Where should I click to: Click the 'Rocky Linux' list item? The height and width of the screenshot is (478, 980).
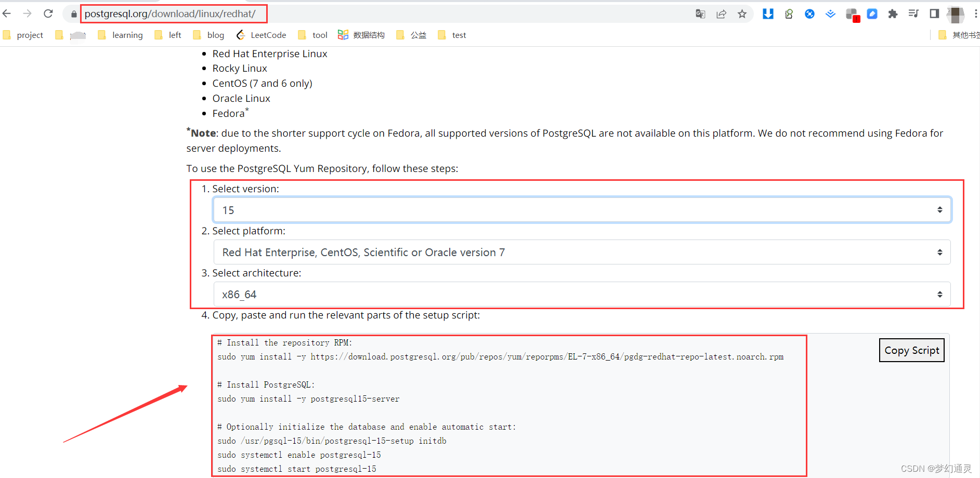240,68
